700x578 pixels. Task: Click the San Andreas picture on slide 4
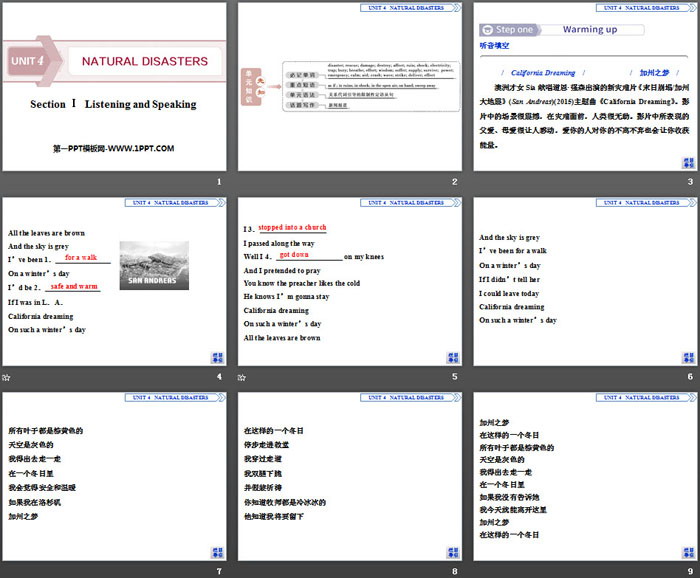(x=154, y=266)
